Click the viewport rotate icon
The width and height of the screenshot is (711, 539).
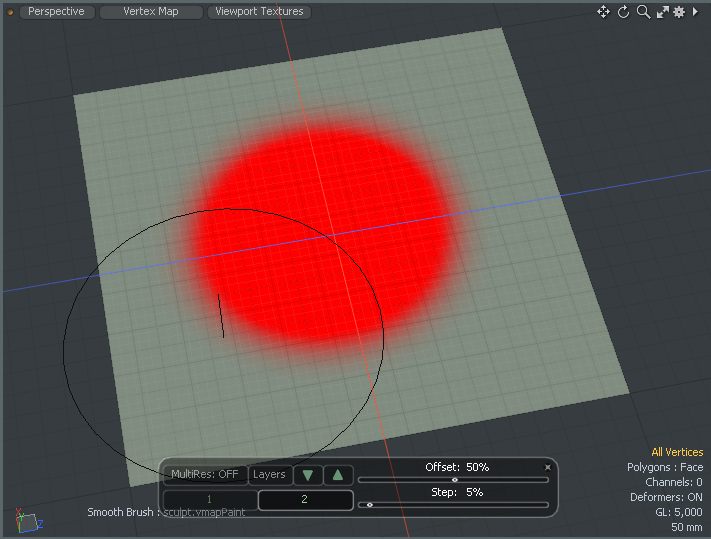click(623, 12)
